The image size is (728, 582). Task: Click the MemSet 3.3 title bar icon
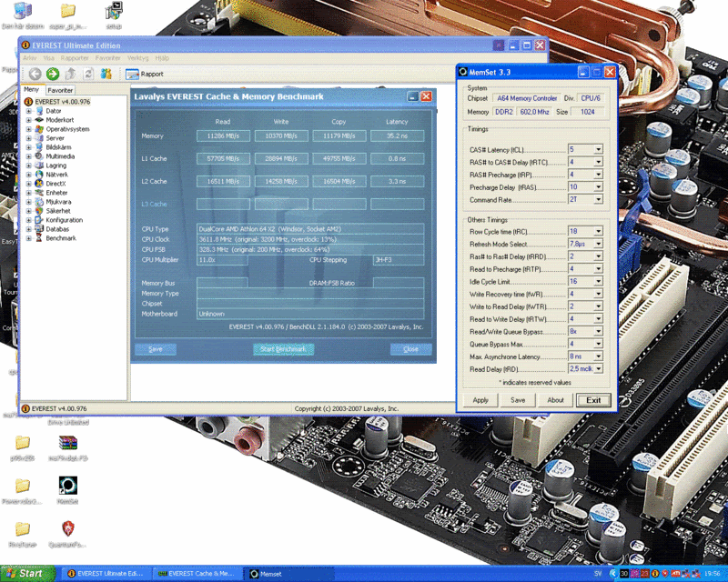coord(463,72)
